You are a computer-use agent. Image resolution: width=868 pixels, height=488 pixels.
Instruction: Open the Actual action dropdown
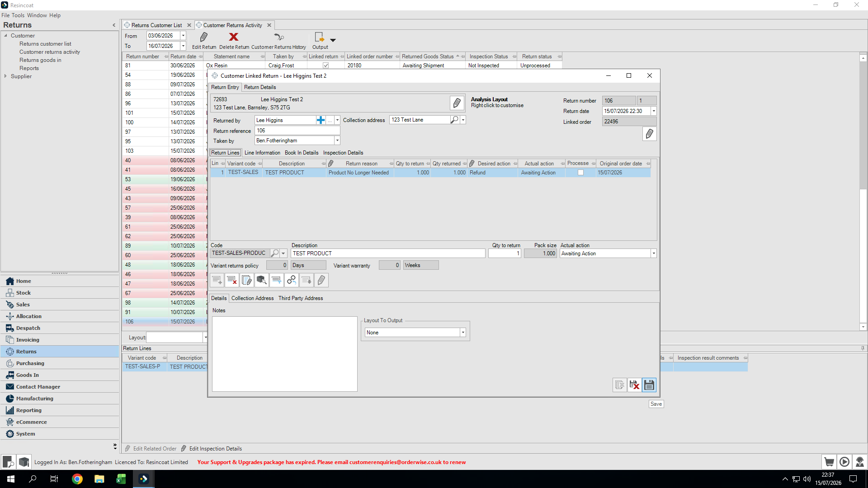pos(654,253)
